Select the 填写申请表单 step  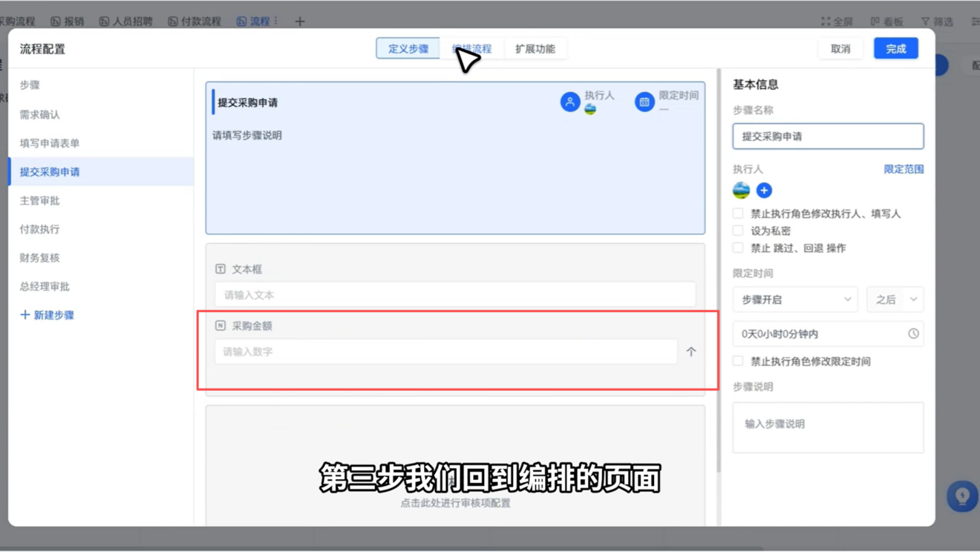tap(101, 143)
